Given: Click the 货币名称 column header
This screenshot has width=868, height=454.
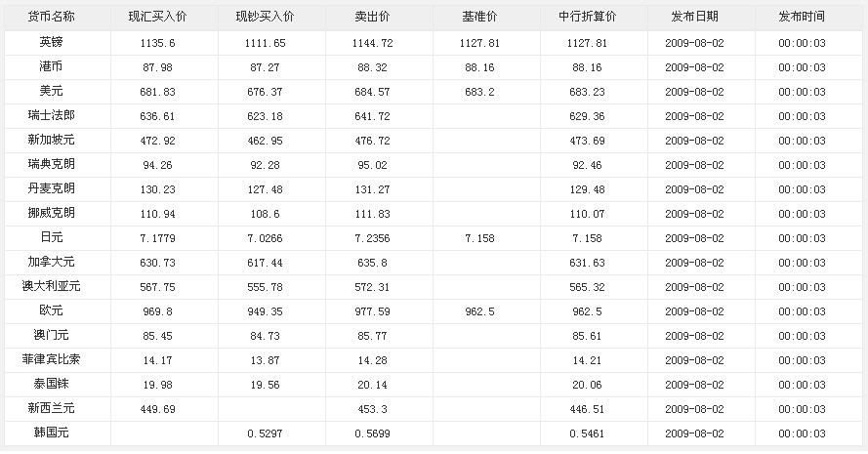Looking at the screenshot, I should pos(51,18).
